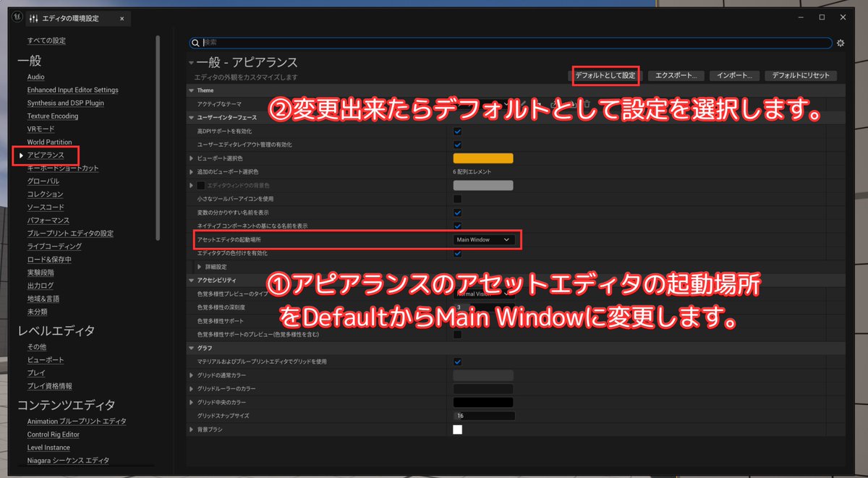
Task: Uncheck マテリアルおよびブループリントエディタでグリッドを使用
Action: click(458, 361)
